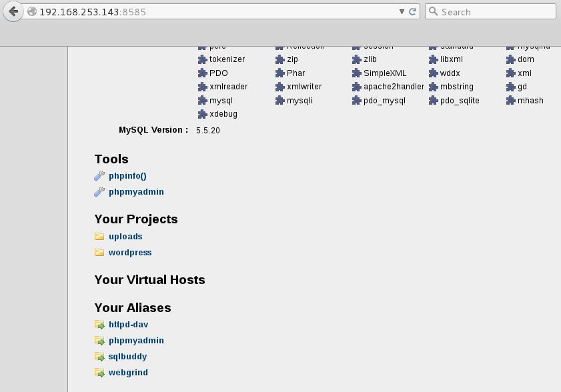Image resolution: width=561 pixels, height=392 pixels.
Task: Click the folder icon next to uploads
Action: click(99, 237)
